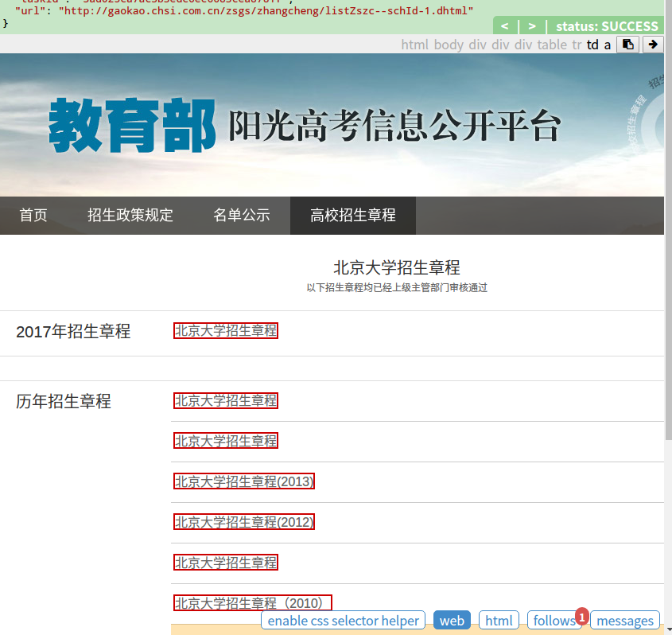The image size is (672, 635).
Task: Open 首页 in navigation bar
Action: [33, 216]
